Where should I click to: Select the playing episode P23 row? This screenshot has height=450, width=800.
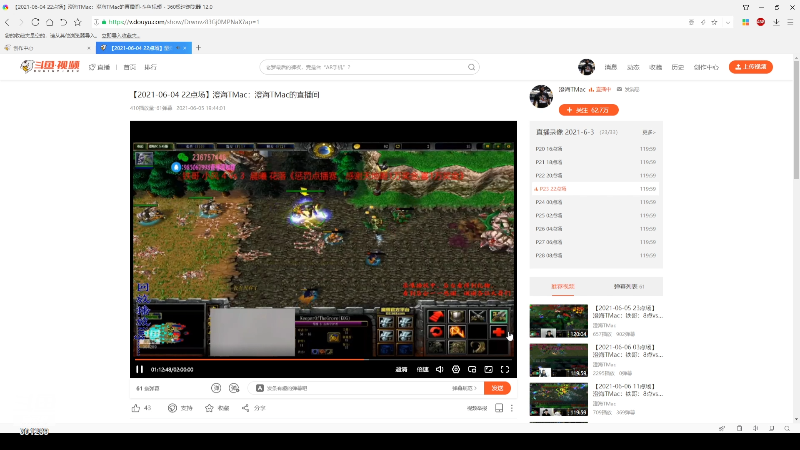[595, 189]
